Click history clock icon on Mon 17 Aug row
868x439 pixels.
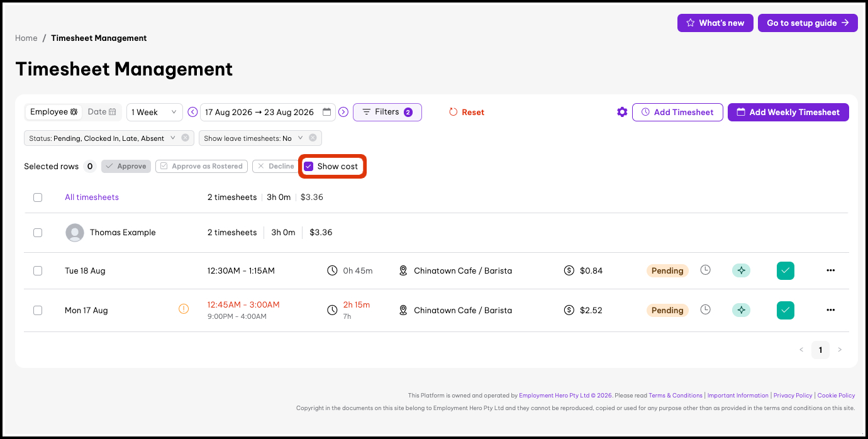pos(706,309)
